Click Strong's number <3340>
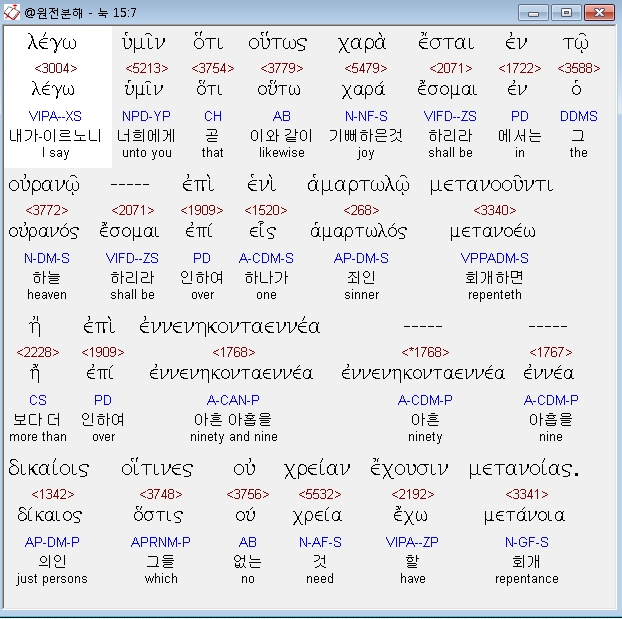 [x=495, y=210]
